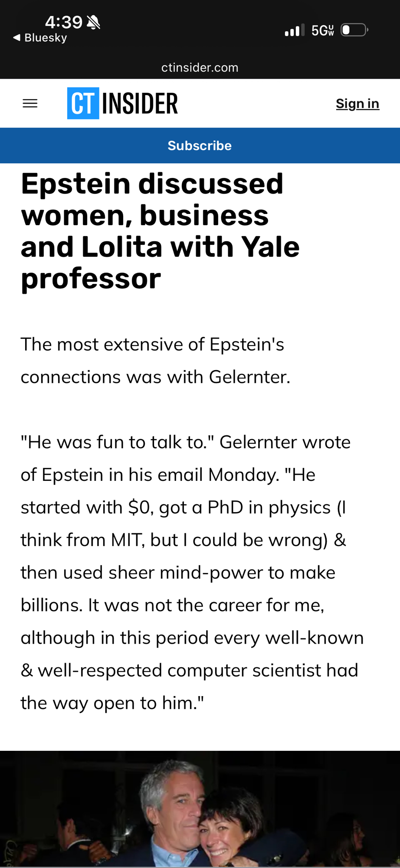Click the blue CT square in logo
Screen dimensions: 400x868
(83, 103)
